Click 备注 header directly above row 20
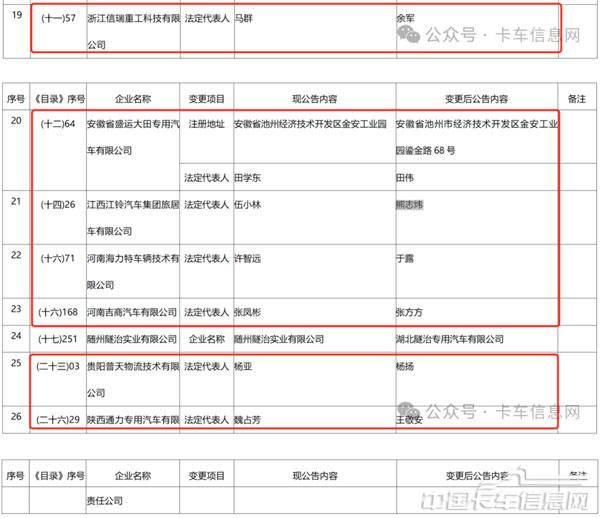The height and width of the screenshot is (518, 600). click(577, 99)
